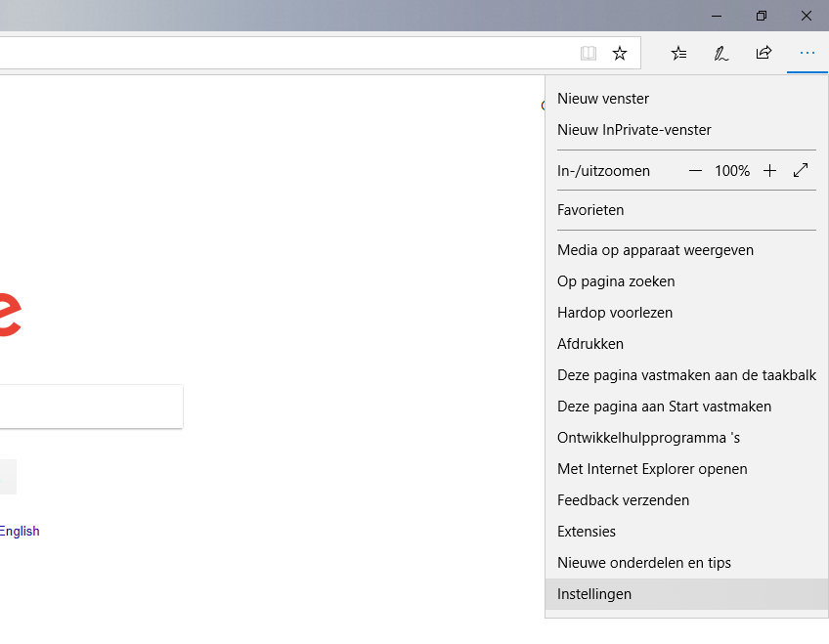Click inside the Google search box
829x644 pixels.
91,407
